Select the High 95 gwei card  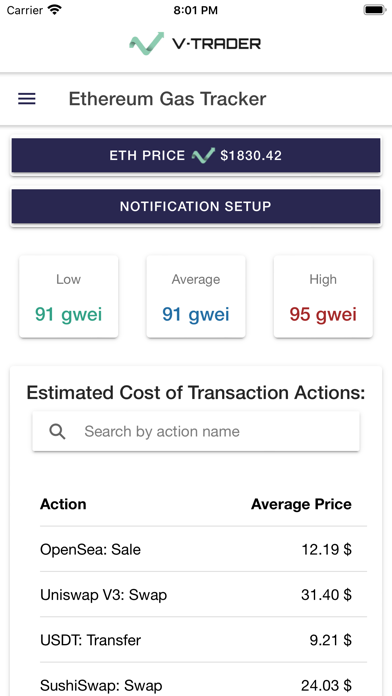[x=323, y=297]
